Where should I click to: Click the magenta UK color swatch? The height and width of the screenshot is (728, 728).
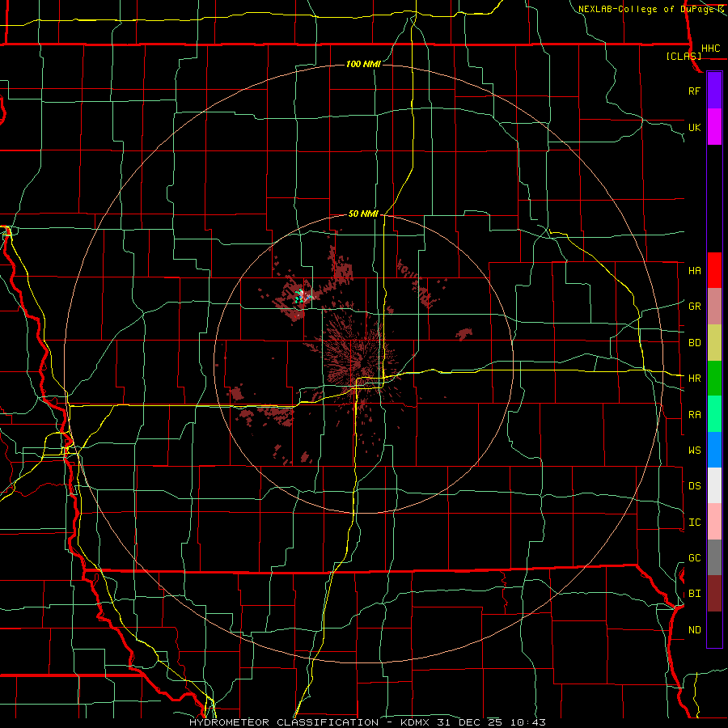[x=714, y=127]
